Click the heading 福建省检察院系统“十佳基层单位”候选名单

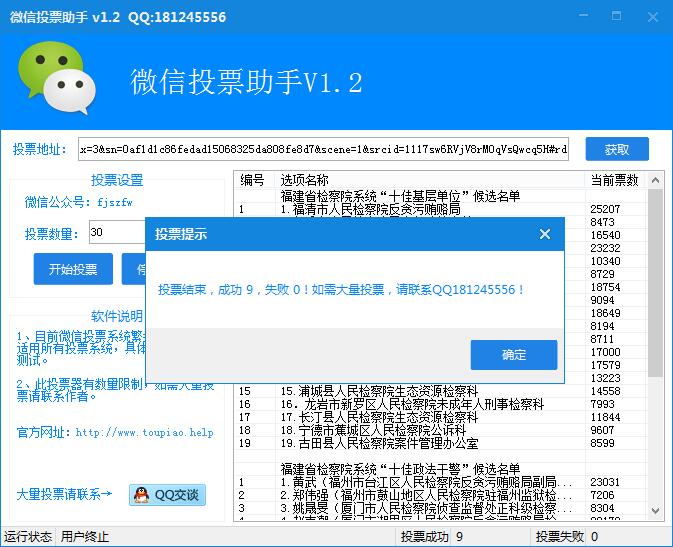tap(400, 196)
